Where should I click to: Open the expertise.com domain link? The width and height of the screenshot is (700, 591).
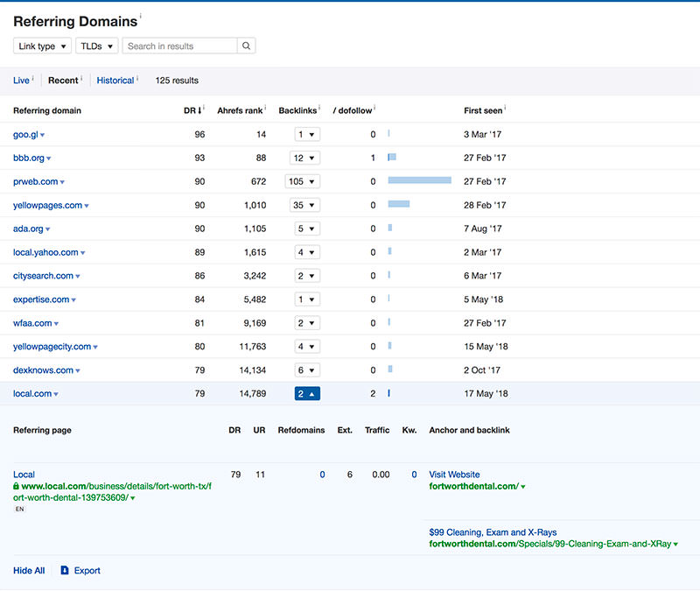pos(41,299)
